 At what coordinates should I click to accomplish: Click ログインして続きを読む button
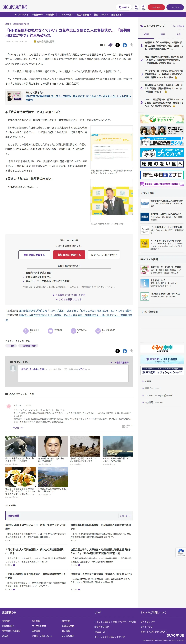pyautogui.click(x=104, y=255)
